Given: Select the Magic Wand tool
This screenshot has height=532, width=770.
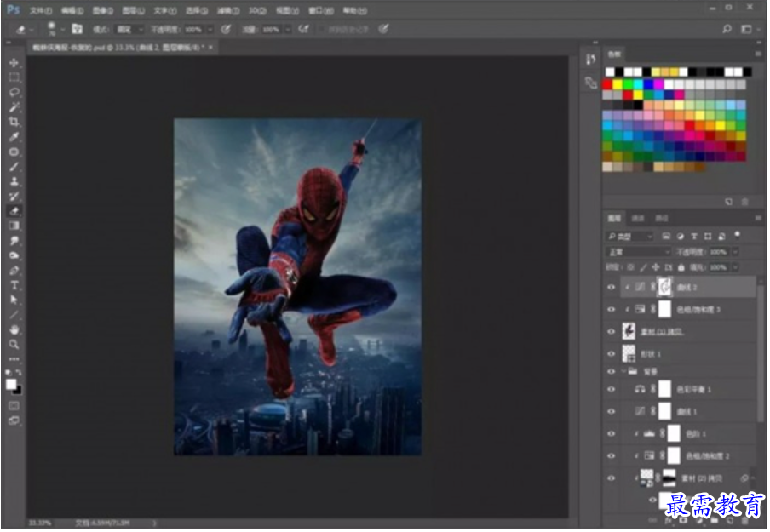Looking at the screenshot, I should pos(14,107).
